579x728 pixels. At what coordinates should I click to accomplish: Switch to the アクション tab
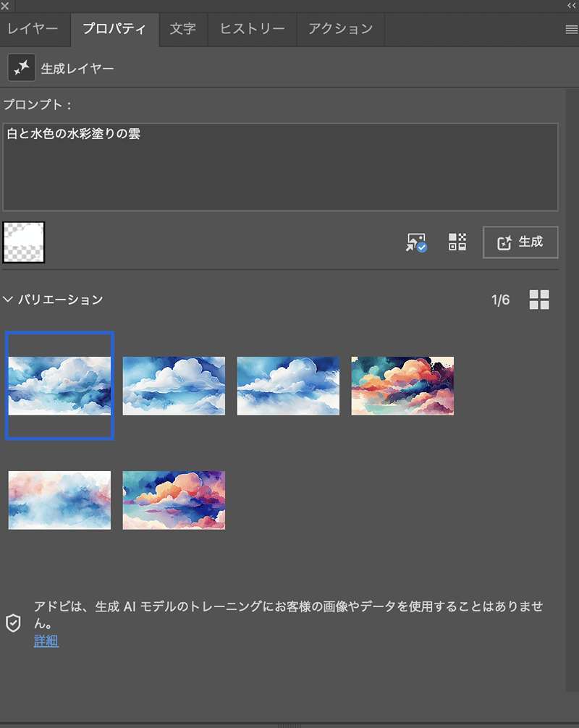pos(340,29)
